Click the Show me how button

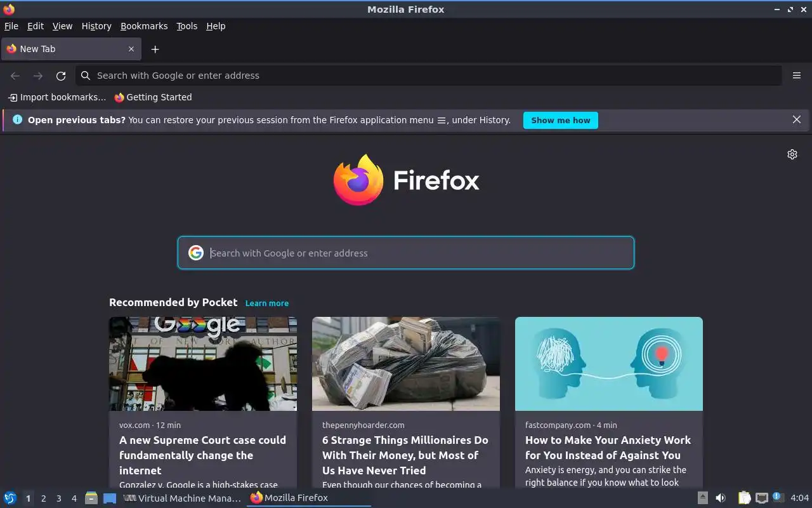click(x=561, y=120)
